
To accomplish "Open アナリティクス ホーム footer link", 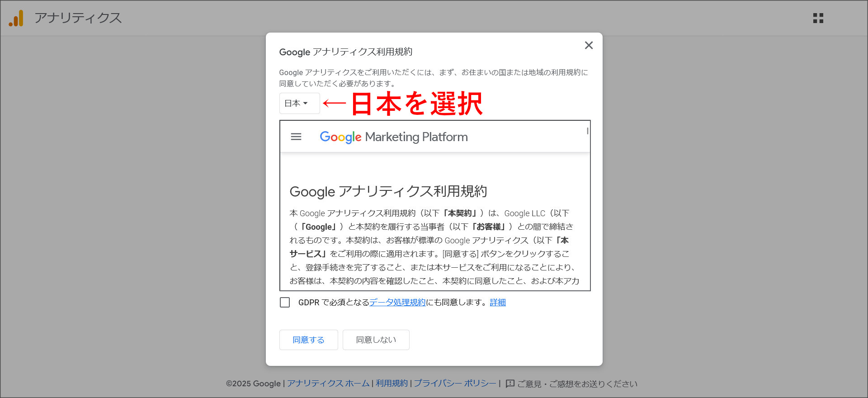I will 328,383.
